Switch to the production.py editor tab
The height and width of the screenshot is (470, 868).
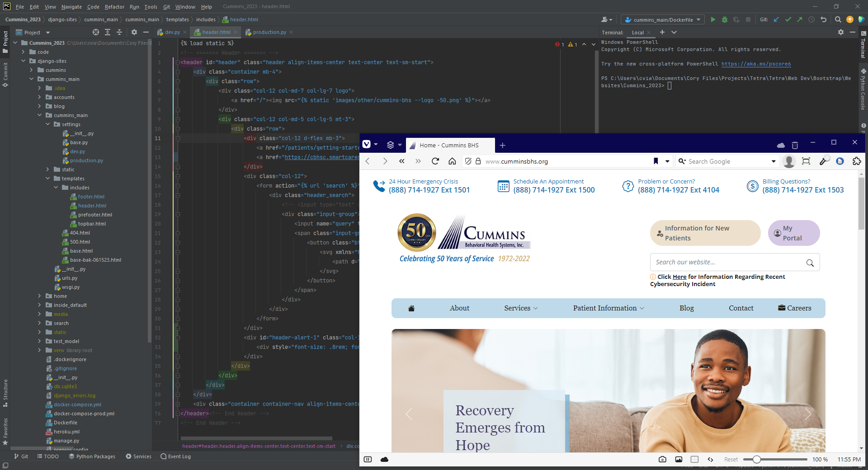coord(269,32)
